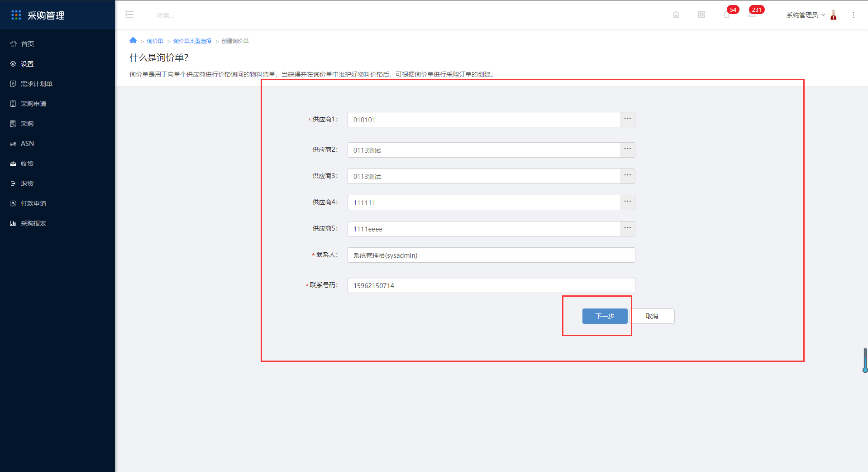Screen dimensions: 868x472
Task: Open notifications bell with 54 badge
Action: point(727,15)
